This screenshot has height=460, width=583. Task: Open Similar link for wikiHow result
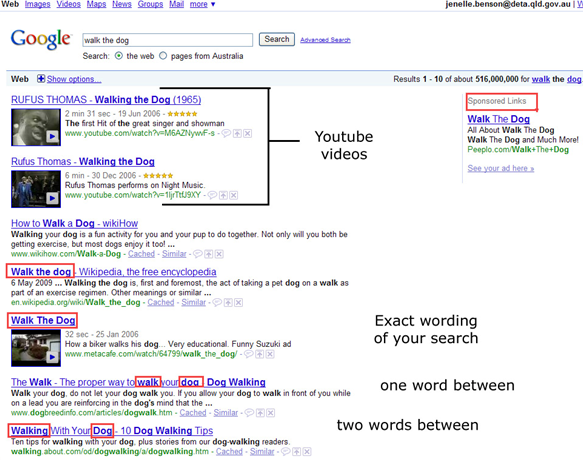(174, 254)
